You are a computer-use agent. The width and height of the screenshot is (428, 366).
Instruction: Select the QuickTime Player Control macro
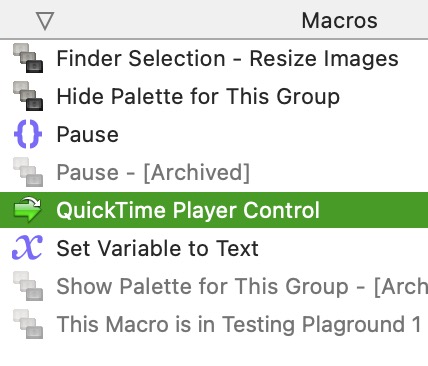point(214,210)
